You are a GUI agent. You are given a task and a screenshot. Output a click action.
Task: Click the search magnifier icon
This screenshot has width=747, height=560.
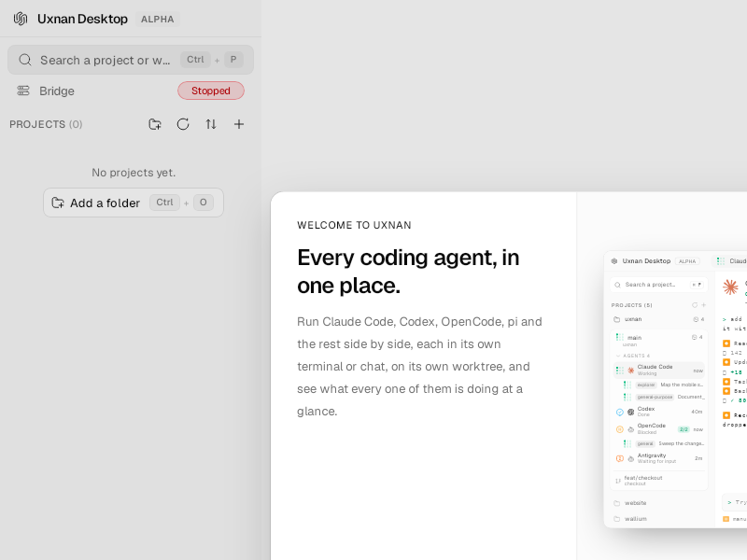coord(25,60)
